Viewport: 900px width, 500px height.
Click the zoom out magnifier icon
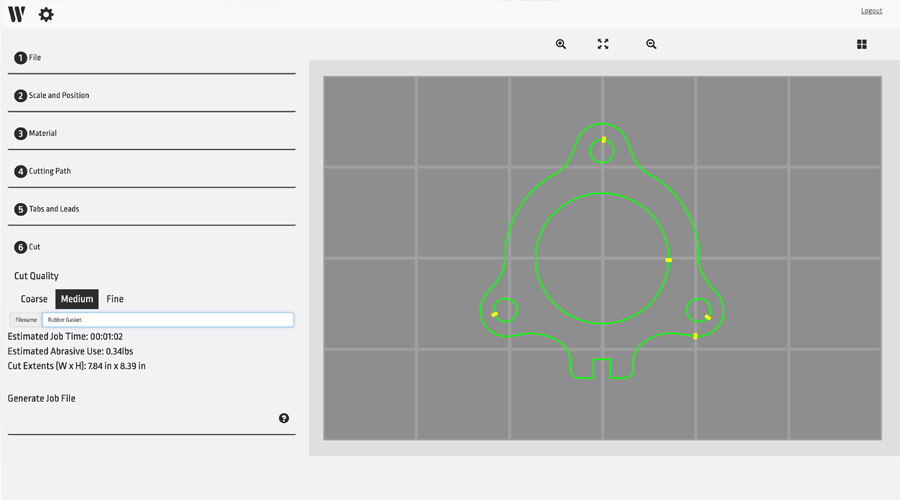click(651, 44)
